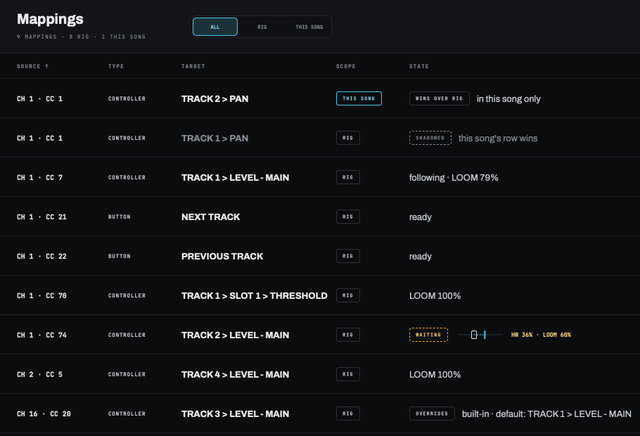Click ready state in PREVIOUS TRACK row
Image resolution: width=640 pixels, height=436 pixels.
420,256
